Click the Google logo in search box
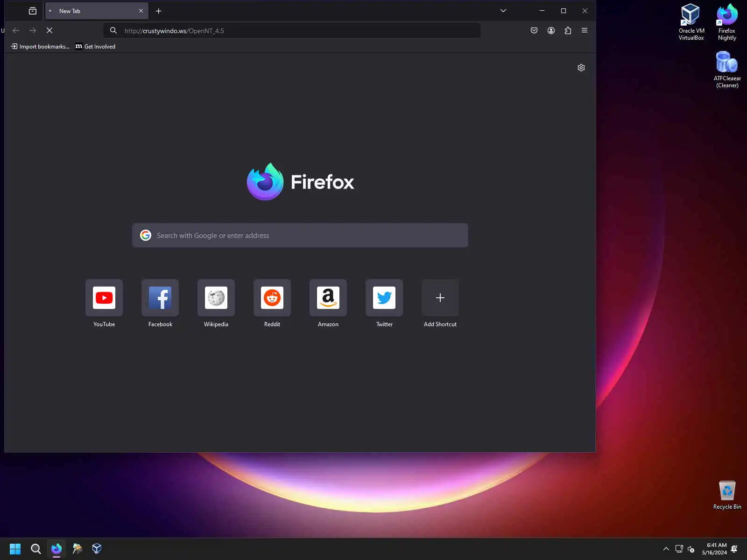Viewport: 747px width, 560px height. pos(146,235)
